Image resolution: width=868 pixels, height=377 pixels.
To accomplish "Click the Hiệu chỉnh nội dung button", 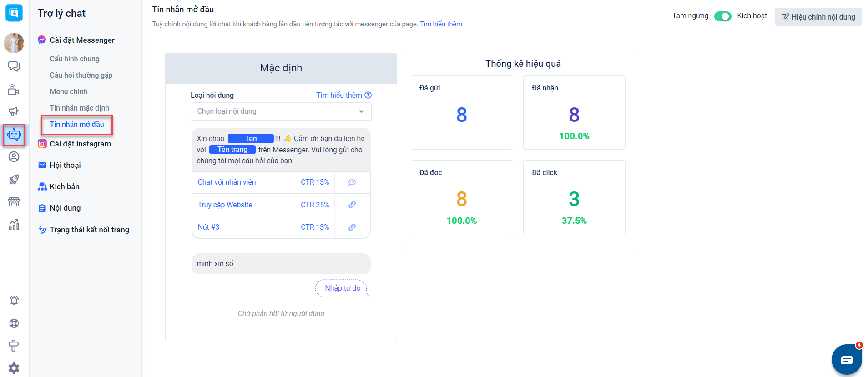I will pyautogui.click(x=818, y=17).
